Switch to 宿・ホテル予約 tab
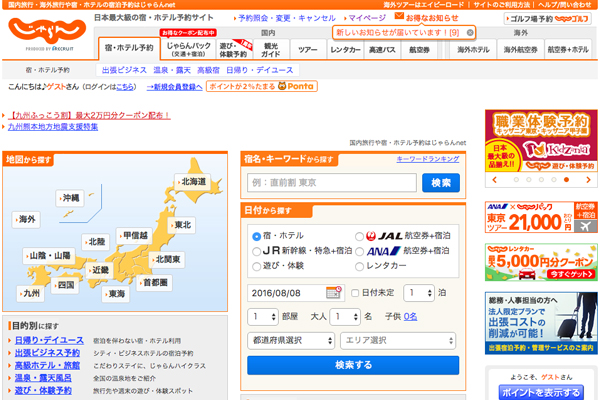This screenshot has width=600, height=400. (129, 48)
